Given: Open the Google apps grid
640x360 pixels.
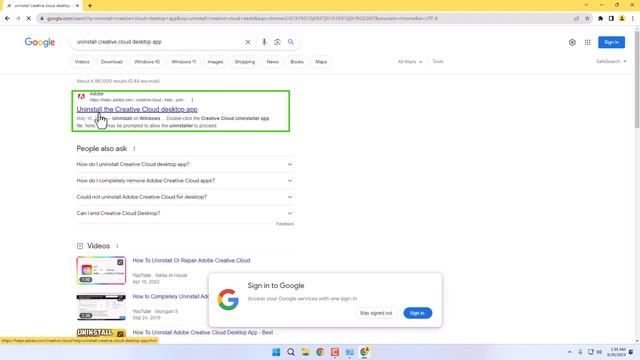Looking at the screenshot, I should tap(587, 42).
